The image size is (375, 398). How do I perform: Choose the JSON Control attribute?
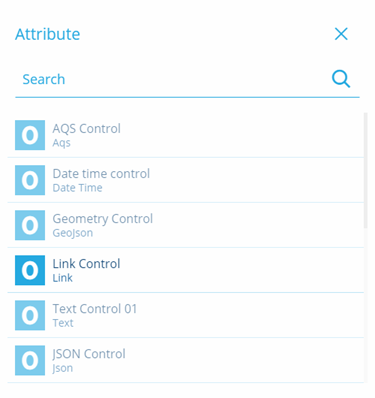click(x=186, y=360)
